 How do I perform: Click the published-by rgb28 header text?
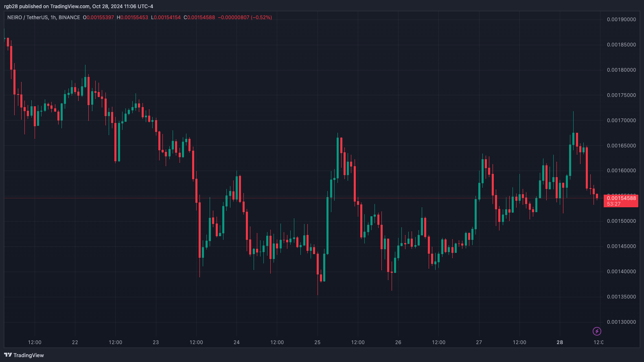(x=79, y=7)
